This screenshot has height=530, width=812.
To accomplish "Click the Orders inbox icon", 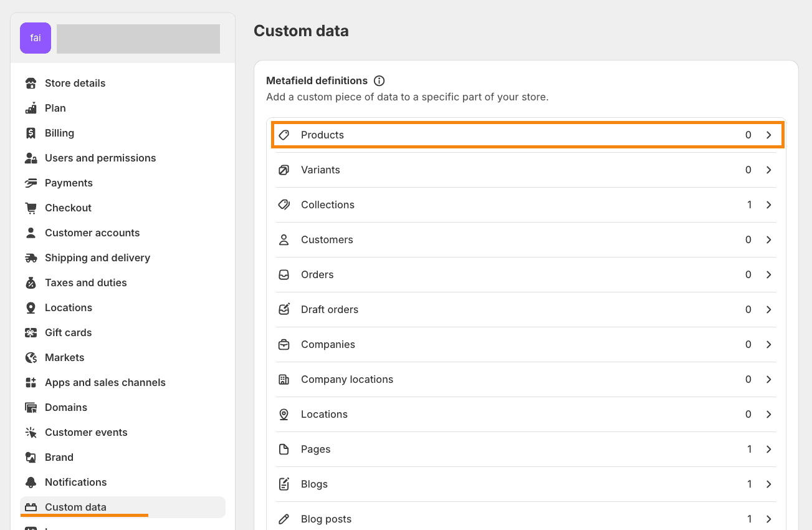I will pyautogui.click(x=284, y=274).
